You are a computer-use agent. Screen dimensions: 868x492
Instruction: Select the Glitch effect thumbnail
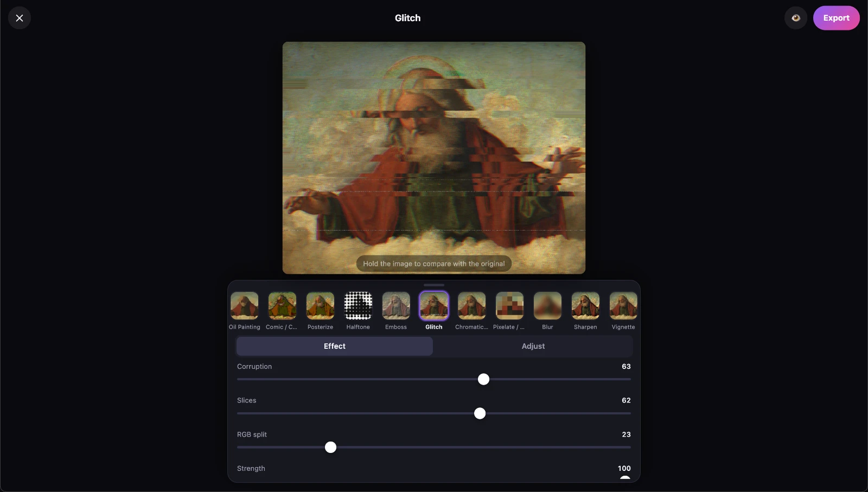(434, 305)
